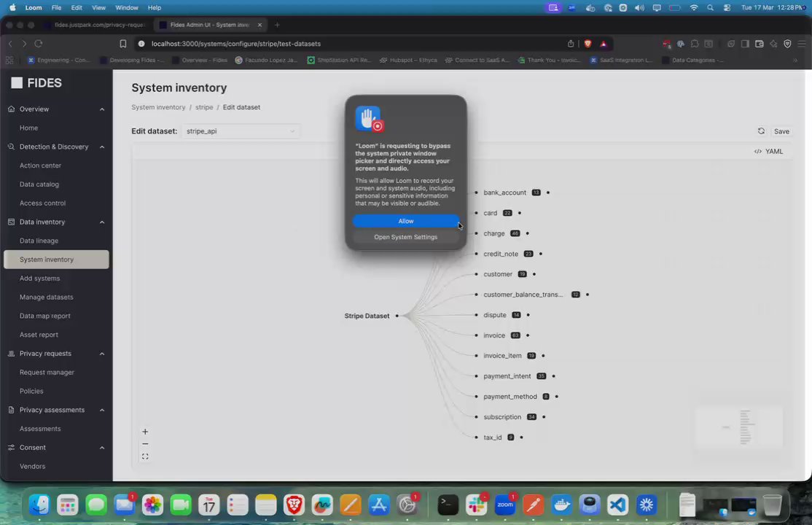This screenshot has height=525, width=812.
Task: Open Asset report page
Action: 39,335
